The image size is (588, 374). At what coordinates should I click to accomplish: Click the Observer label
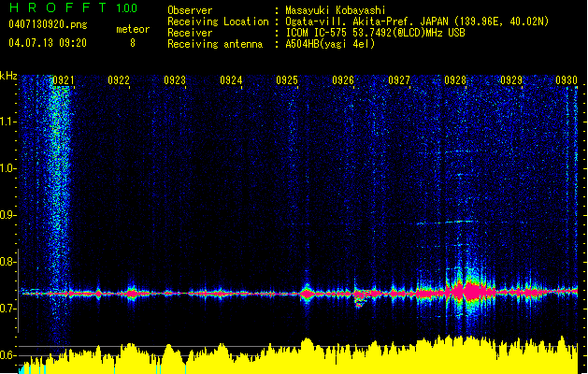coord(190,10)
